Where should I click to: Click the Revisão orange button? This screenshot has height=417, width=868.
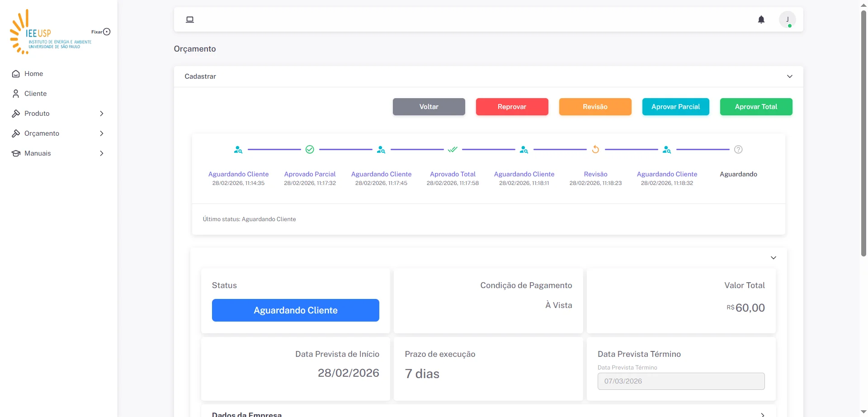point(595,107)
